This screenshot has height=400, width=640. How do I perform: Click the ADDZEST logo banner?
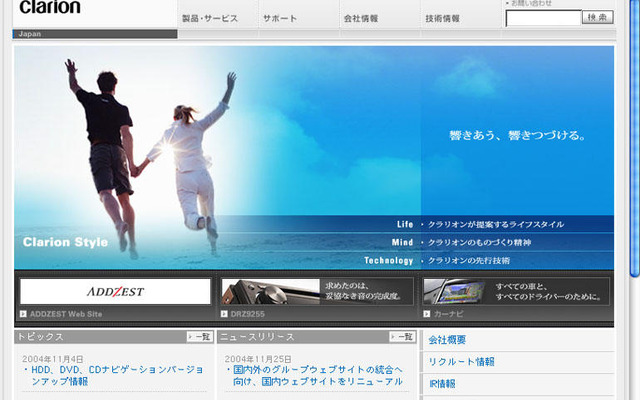coord(116,291)
